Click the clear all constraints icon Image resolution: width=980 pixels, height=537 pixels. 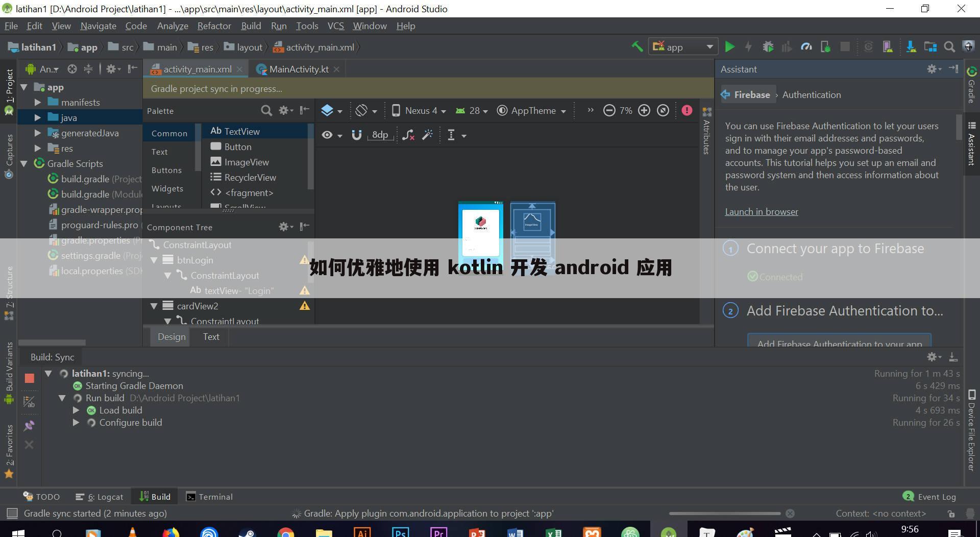[x=408, y=135]
